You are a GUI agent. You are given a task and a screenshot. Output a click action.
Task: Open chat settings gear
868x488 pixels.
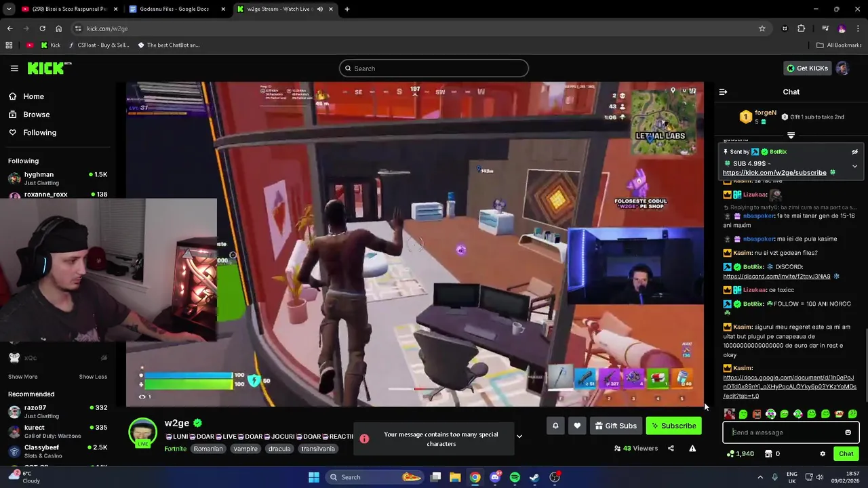pos(823,454)
